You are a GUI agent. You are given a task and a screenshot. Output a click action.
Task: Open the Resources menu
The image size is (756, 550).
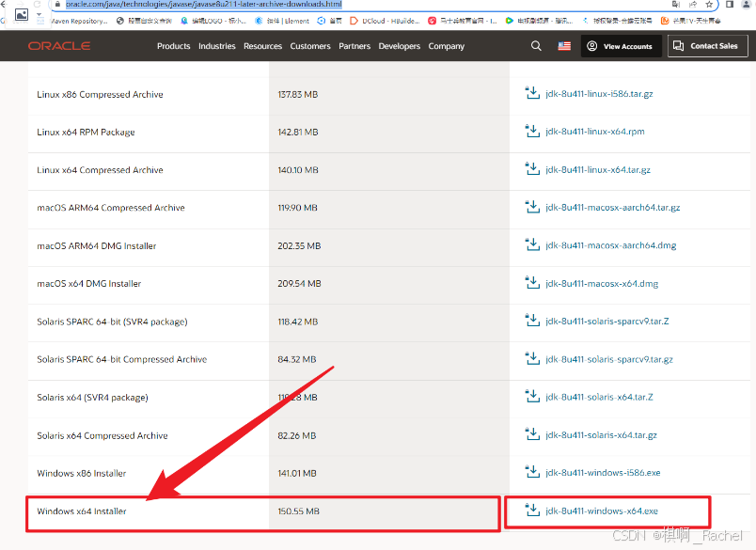pos(262,46)
